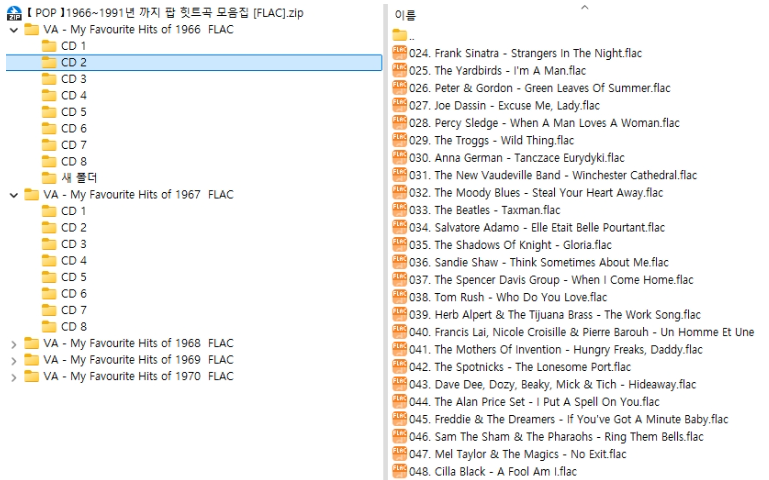Click the FLAC icon for Cilla Black track
The width and height of the screenshot is (769, 480).
coord(400,471)
